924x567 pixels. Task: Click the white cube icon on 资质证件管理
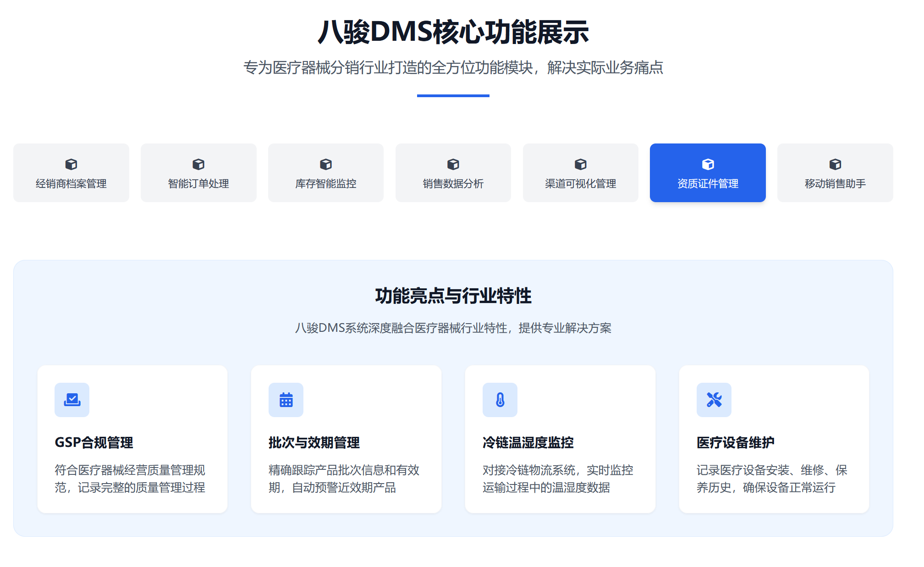(x=708, y=164)
